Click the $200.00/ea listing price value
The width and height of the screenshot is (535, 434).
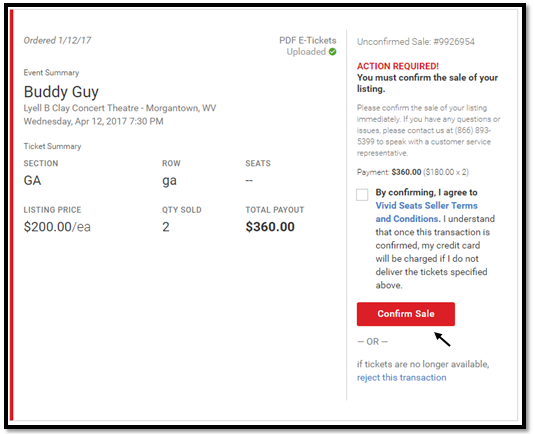pyautogui.click(x=57, y=227)
